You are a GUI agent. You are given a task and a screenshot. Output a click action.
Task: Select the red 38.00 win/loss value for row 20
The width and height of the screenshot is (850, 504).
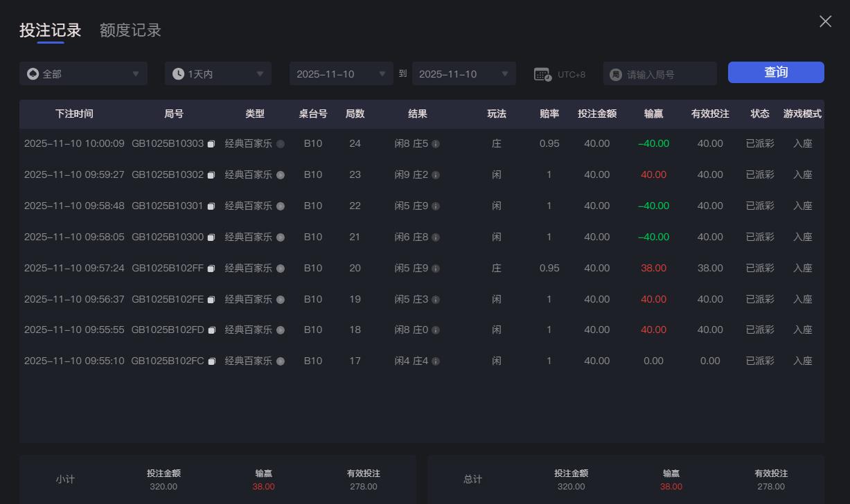pos(653,268)
